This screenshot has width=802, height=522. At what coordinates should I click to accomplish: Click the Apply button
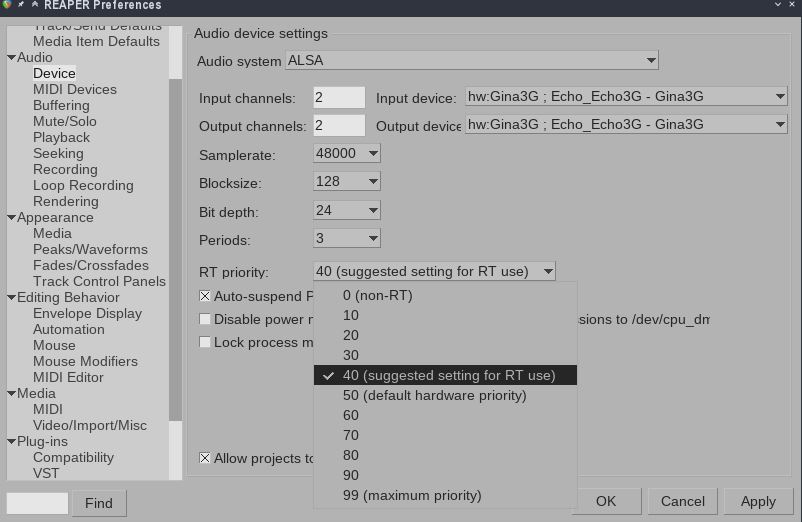click(x=758, y=501)
